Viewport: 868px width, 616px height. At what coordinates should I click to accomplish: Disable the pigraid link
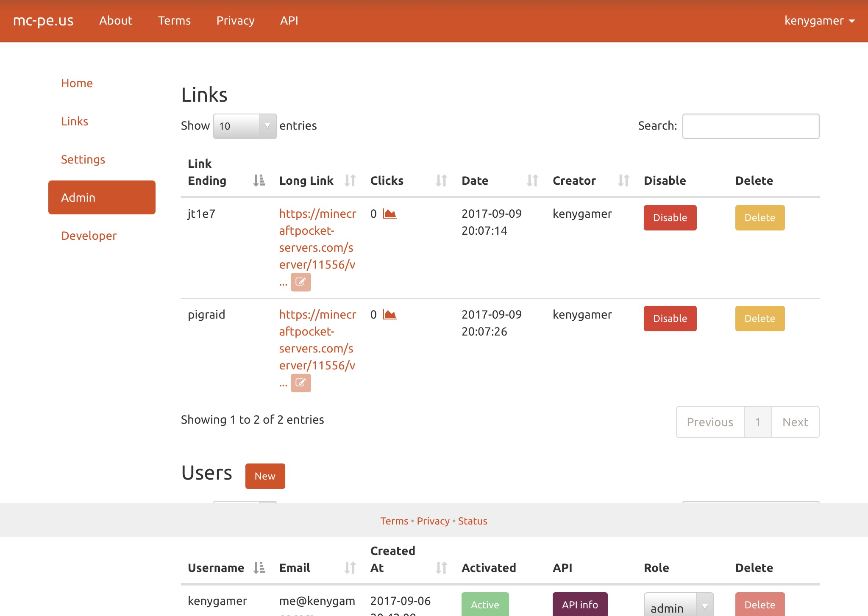(x=670, y=319)
